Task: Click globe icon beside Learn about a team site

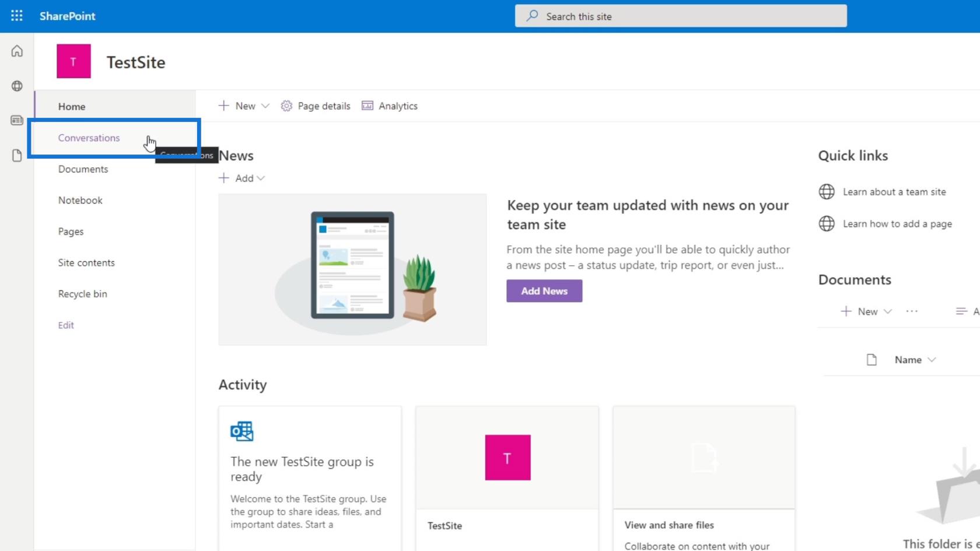Action: tap(827, 192)
